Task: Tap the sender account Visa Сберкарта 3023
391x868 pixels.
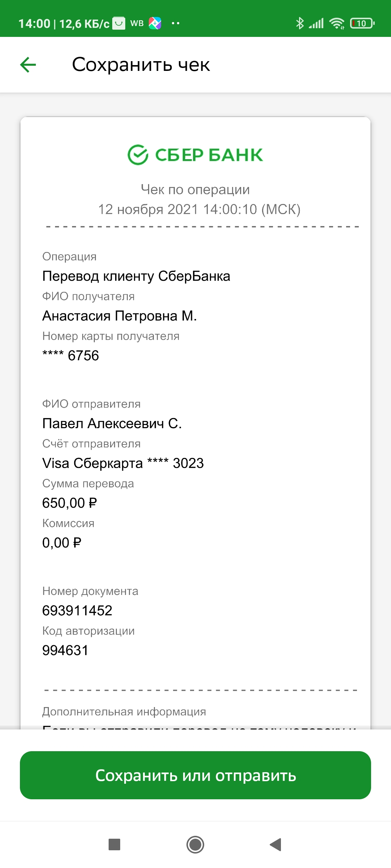Action: click(x=123, y=463)
